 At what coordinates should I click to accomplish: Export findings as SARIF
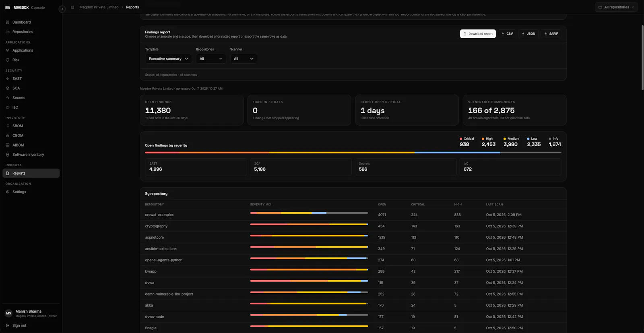click(551, 34)
